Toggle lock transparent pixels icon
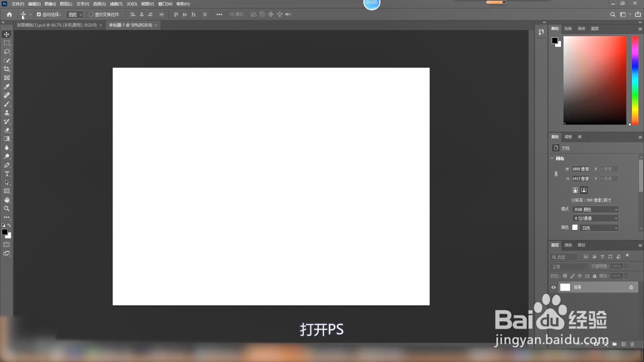The image size is (644, 362). pyautogui.click(x=565, y=276)
